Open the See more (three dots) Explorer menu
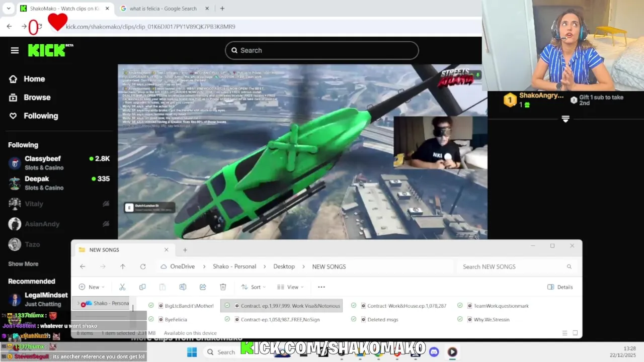 [x=321, y=287]
